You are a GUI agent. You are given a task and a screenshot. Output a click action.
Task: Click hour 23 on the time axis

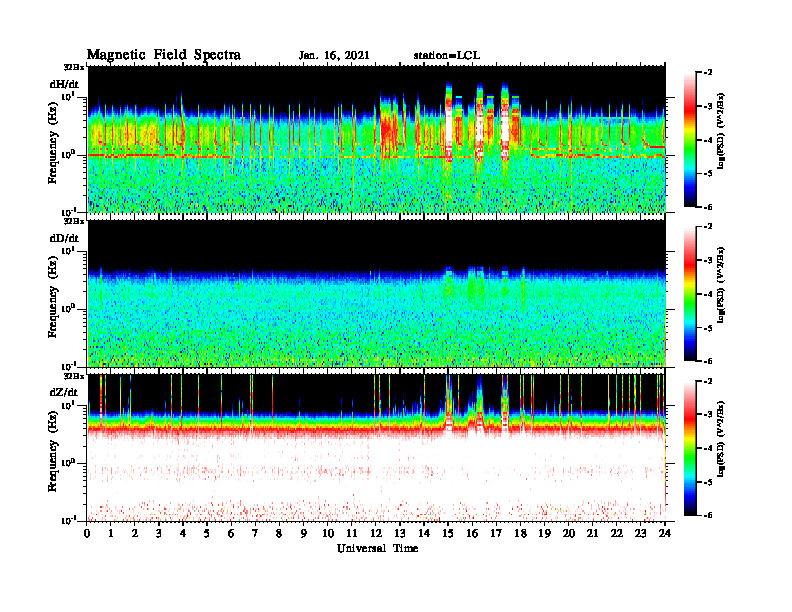coord(641,534)
